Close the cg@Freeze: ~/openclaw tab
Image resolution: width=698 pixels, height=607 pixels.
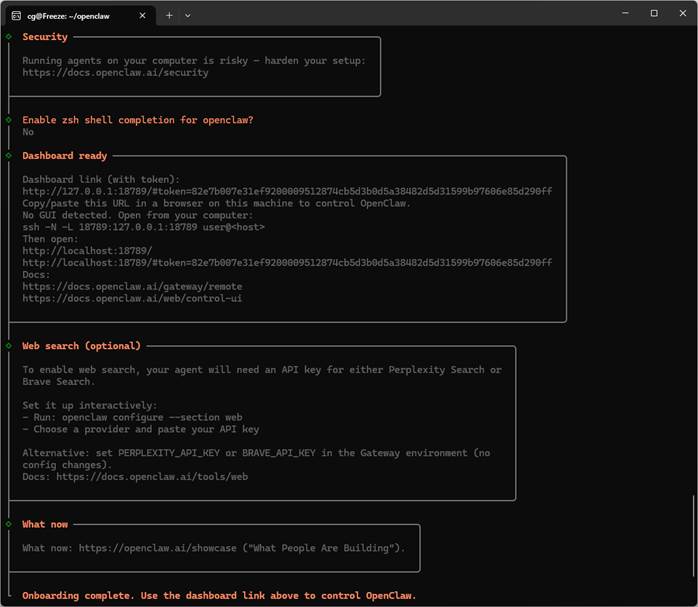pyautogui.click(x=142, y=14)
